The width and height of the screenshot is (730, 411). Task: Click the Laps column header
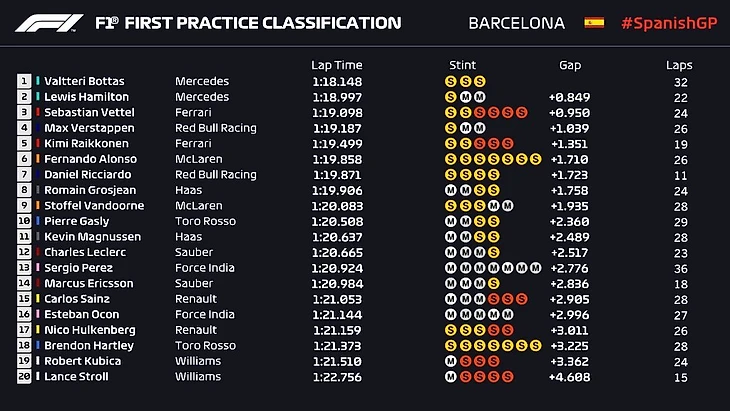point(679,65)
